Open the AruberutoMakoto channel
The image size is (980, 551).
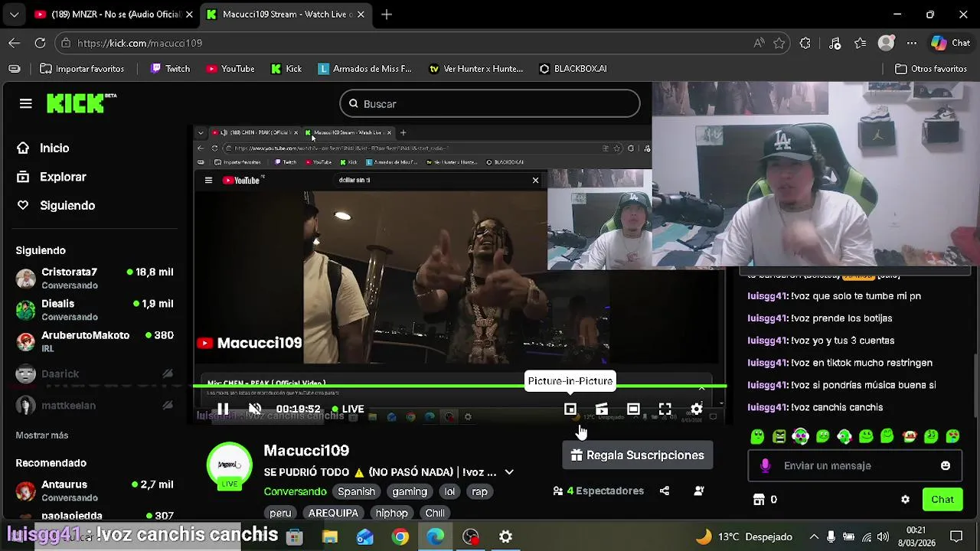[95, 341]
